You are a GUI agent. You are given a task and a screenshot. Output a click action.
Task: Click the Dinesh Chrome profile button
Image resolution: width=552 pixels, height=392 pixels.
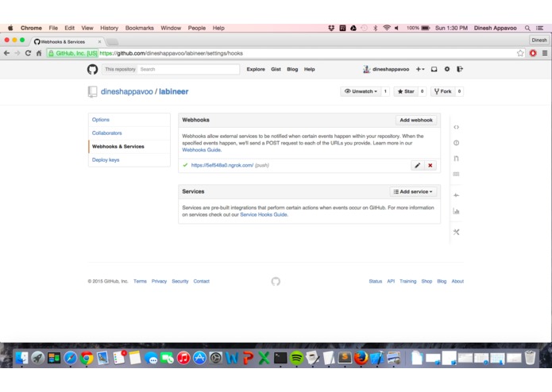539,40
